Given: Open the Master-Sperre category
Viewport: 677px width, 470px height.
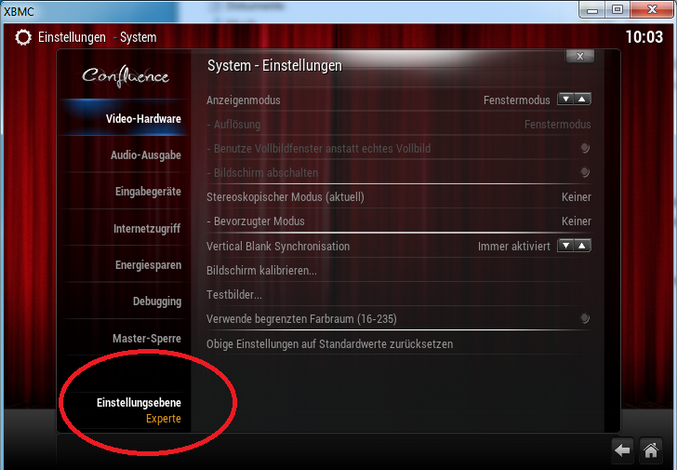Looking at the screenshot, I should (124, 338).
